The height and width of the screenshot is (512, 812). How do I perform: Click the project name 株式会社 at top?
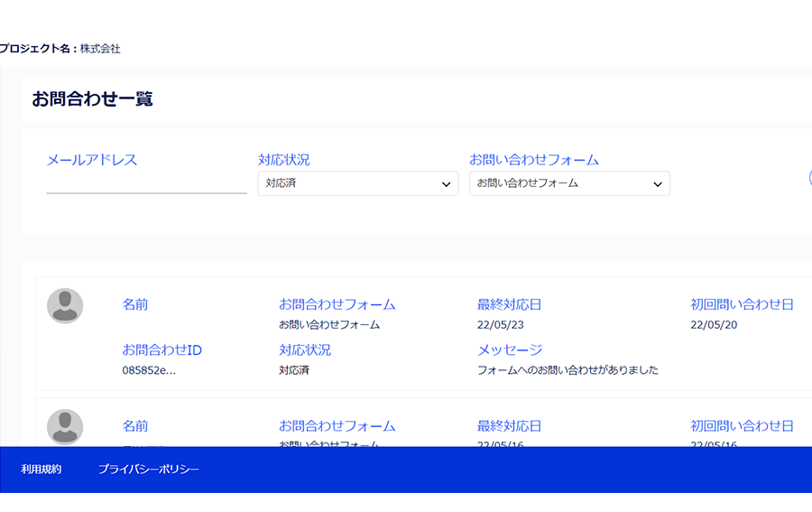click(100, 49)
